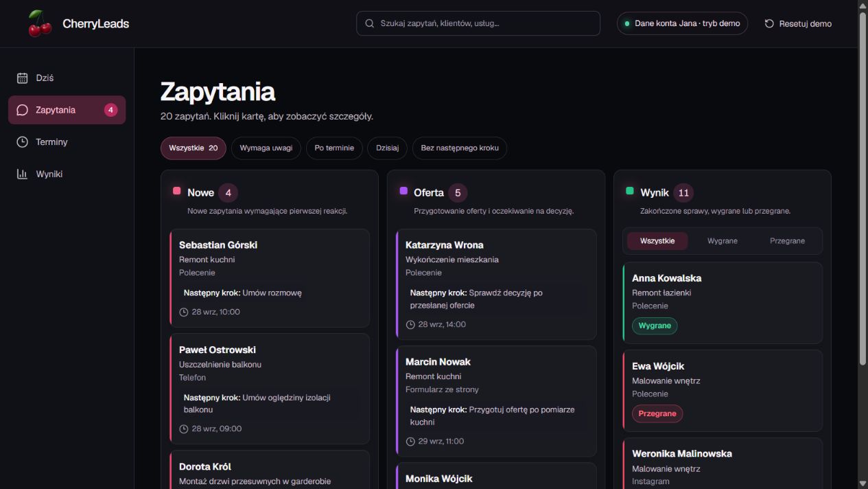Click the clock icon beside 28 wrz, 09:00
The height and width of the screenshot is (489, 868).
184,429
